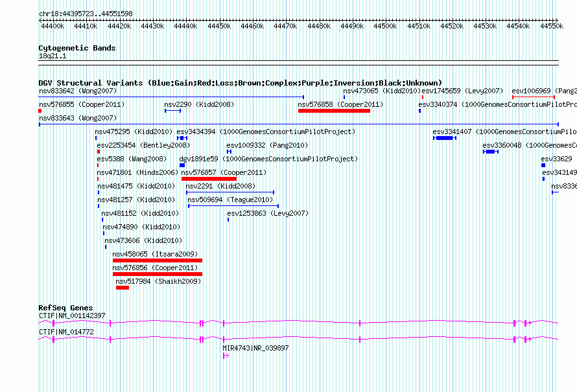Click the blue line under nsv2291
The width and height of the screenshot is (577, 392).
pos(230,192)
